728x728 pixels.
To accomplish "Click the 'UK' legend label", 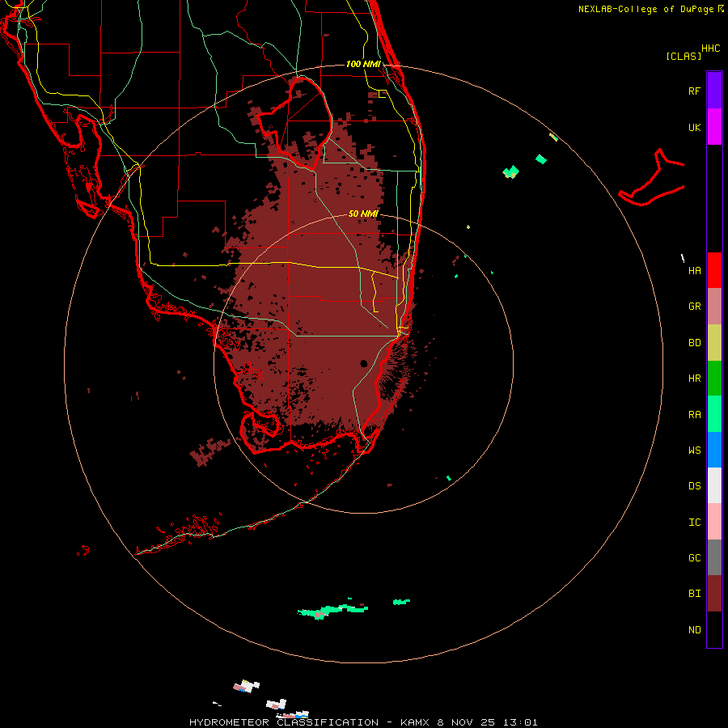I will click(x=694, y=128).
